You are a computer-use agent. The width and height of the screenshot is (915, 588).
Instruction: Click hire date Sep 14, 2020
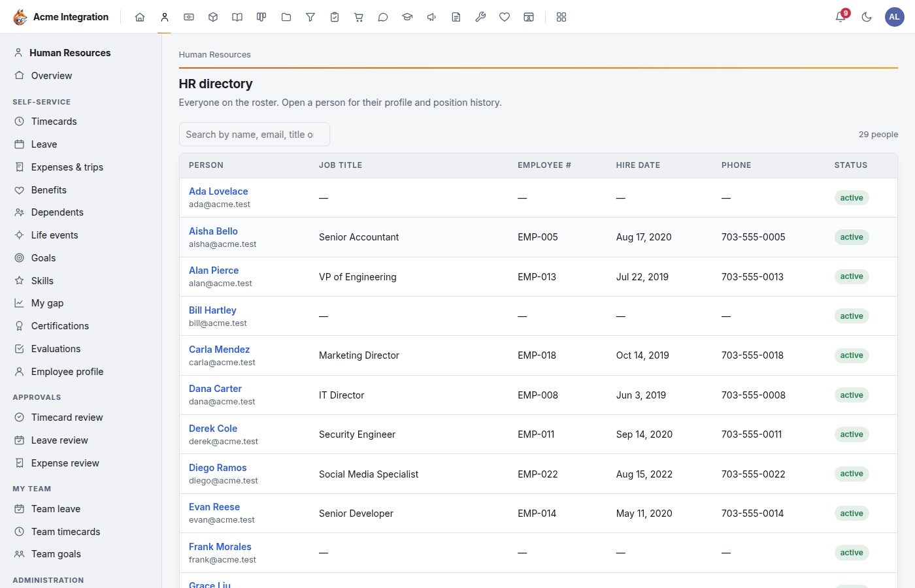click(644, 434)
